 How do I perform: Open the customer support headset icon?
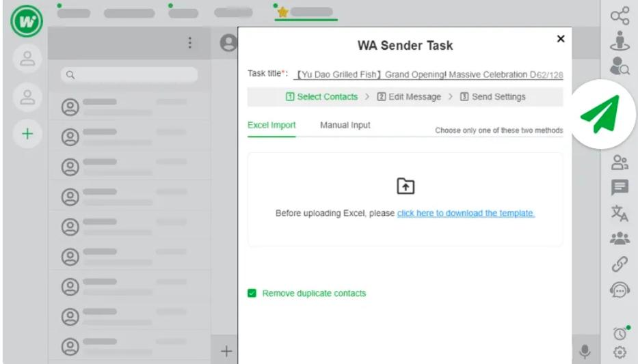pyautogui.click(x=620, y=290)
